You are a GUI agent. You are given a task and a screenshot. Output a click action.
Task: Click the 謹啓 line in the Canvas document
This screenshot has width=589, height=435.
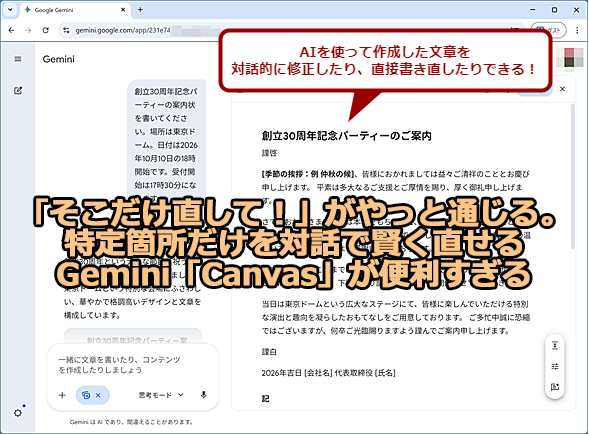pos(269,153)
